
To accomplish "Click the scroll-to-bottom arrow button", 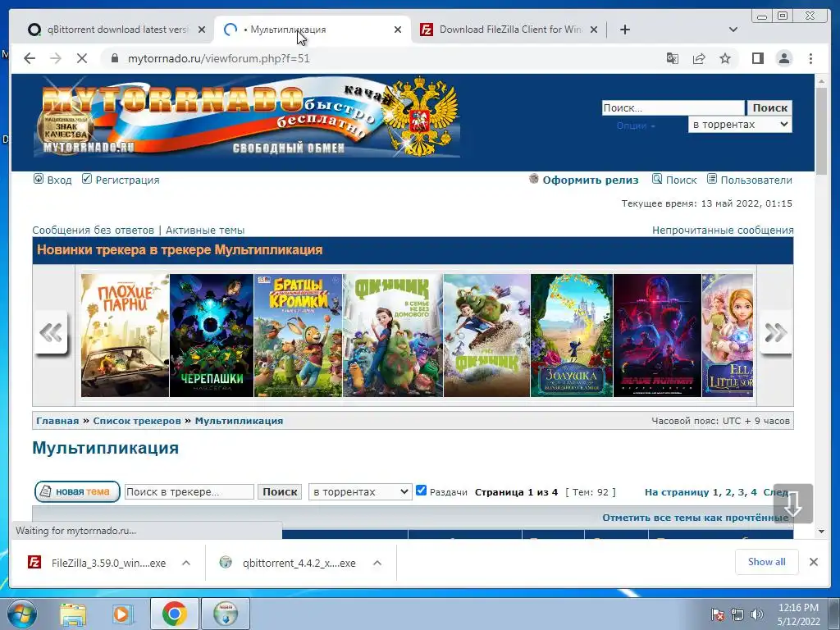I will [x=793, y=504].
